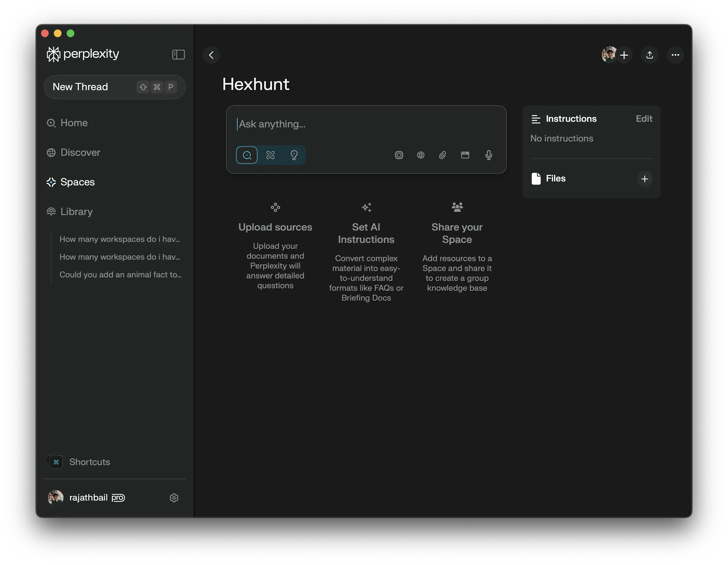Add a collaborator with plus icon
The image size is (728, 565).
624,55
